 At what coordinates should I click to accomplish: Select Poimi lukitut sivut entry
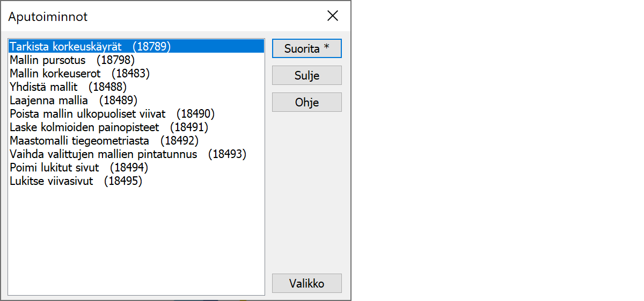coord(79,168)
